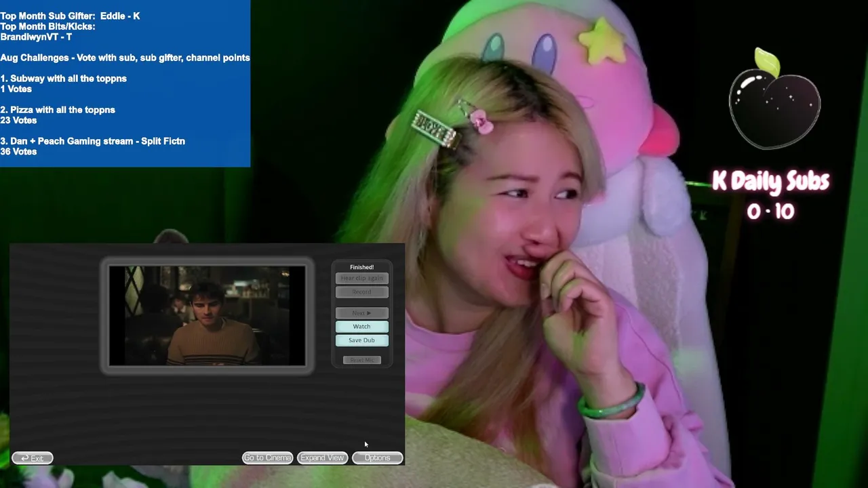Image resolution: width=868 pixels, height=488 pixels.
Task: Click "Top Month Bits/Kicks:" text
Action: pyautogui.click(x=47, y=26)
